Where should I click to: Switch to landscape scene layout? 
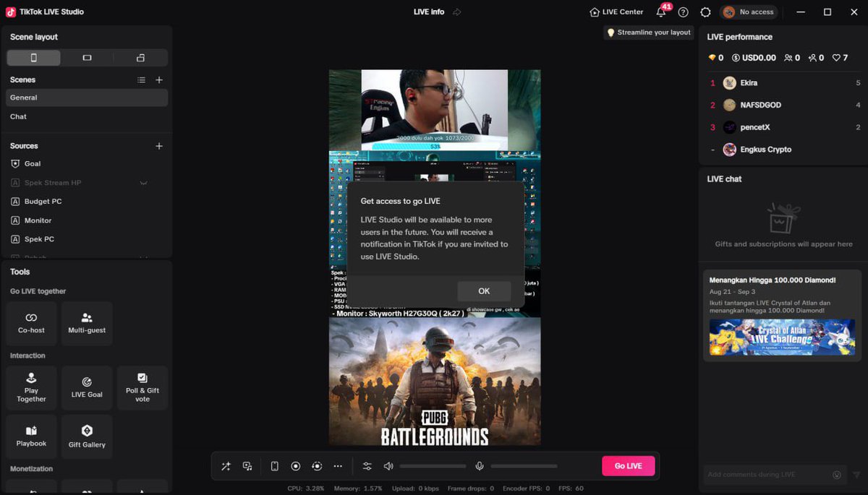coord(86,57)
